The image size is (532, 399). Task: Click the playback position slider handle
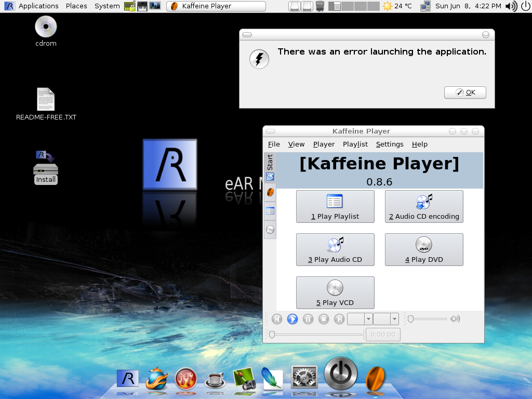pos(272,335)
